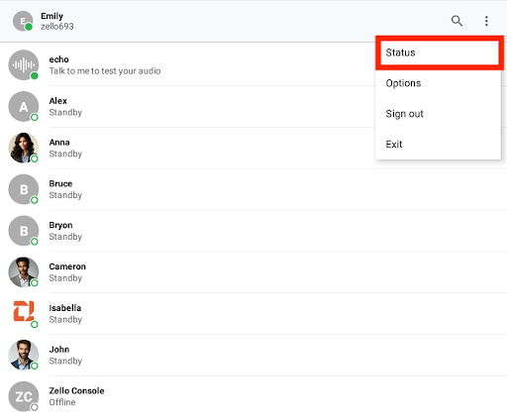Click Standby status under Alex
Screen dimensions: 507x420
pos(65,113)
